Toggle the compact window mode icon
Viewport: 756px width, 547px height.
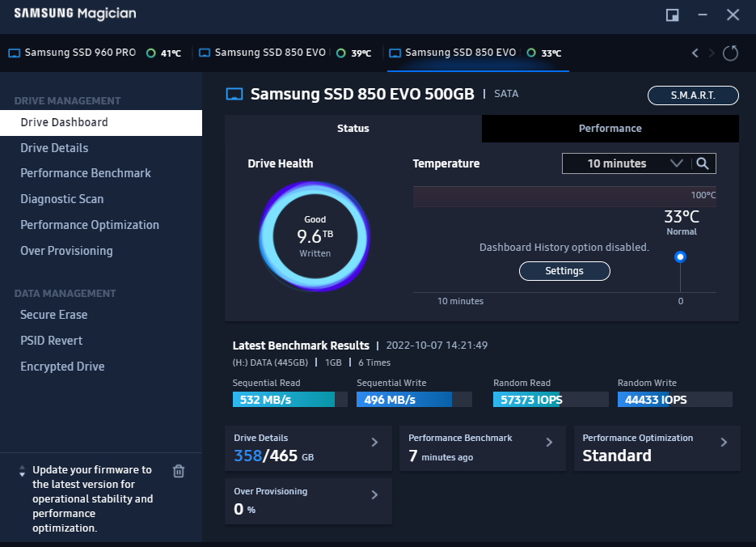[672, 15]
